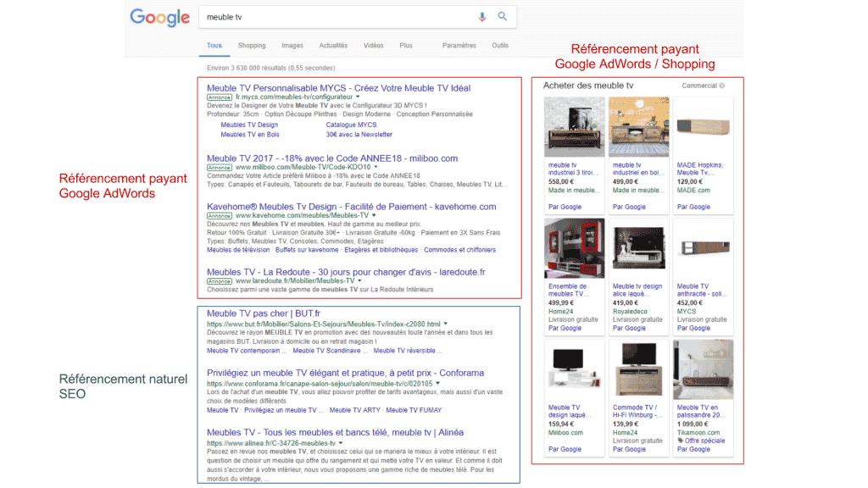Image resolution: width=868 pixels, height=488 pixels.
Task: Click the red Ensemble de meubles TV thumbnail
Action: (x=574, y=248)
